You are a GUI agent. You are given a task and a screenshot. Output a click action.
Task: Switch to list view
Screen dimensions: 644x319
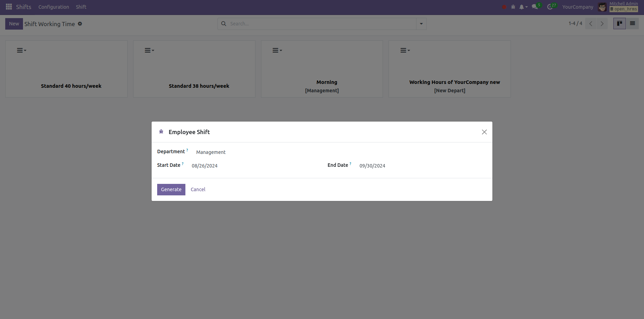click(632, 24)
